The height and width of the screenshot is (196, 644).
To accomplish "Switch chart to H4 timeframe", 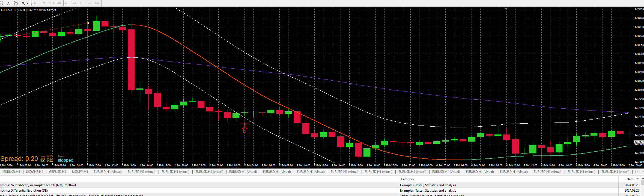I will coord(74,4).
